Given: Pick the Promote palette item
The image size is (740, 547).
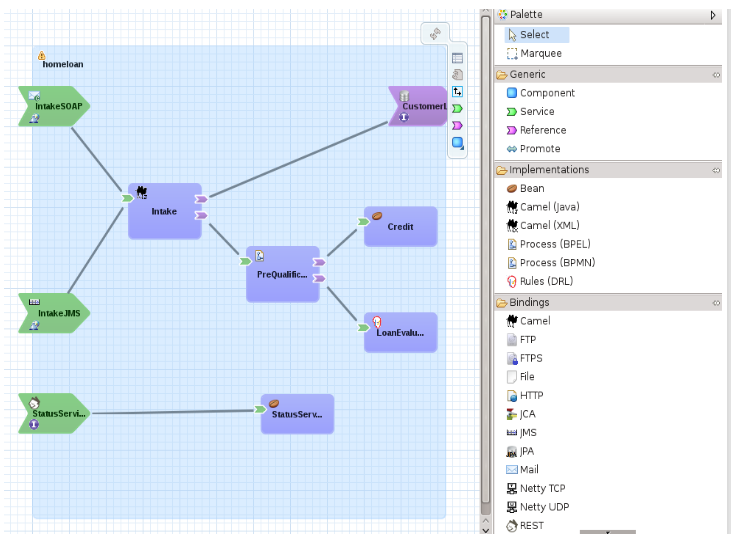Looking at the screenshot, I should (533, 149).
